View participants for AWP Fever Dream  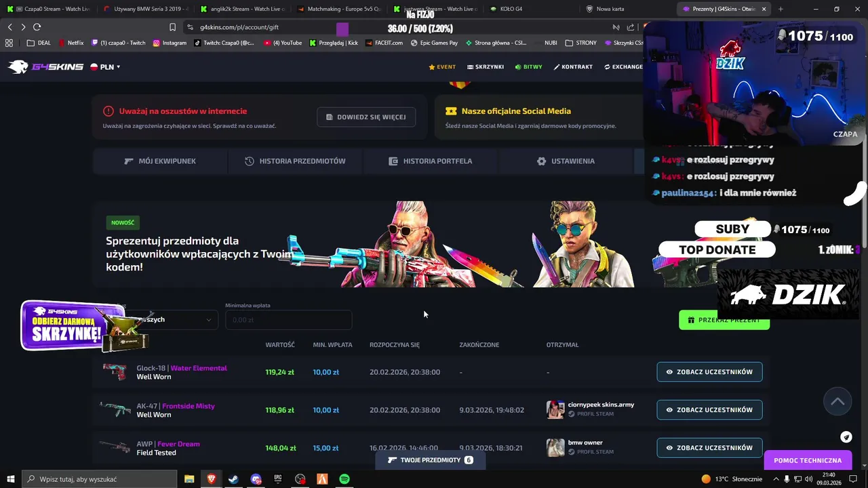(x=709, y=448)
